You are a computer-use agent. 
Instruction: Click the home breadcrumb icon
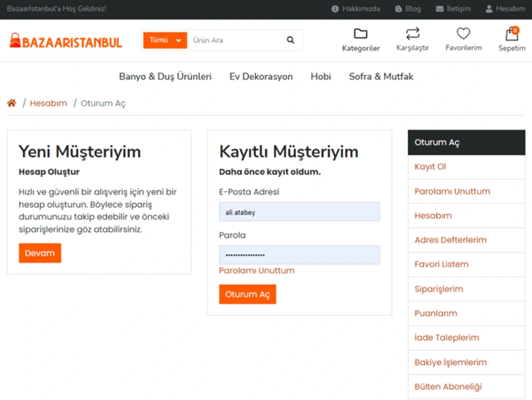pos(12,103)
